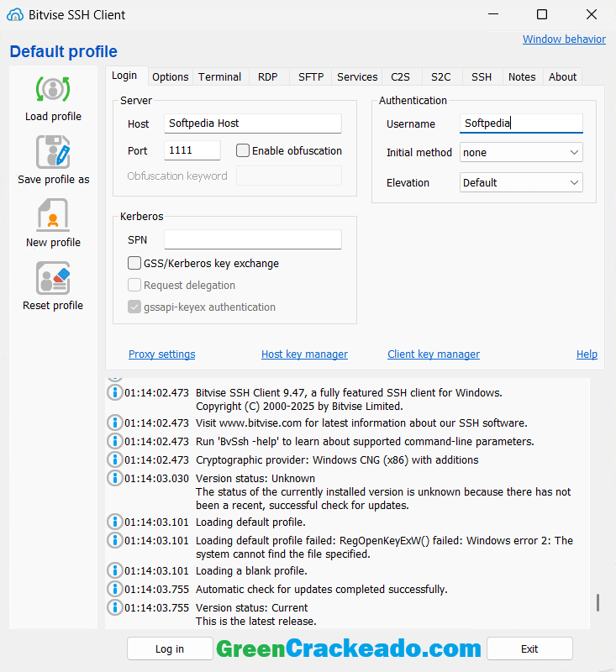Screen dimensions: 616x672
Task: Open Host key manager link
Action: [x=304, y=354]
